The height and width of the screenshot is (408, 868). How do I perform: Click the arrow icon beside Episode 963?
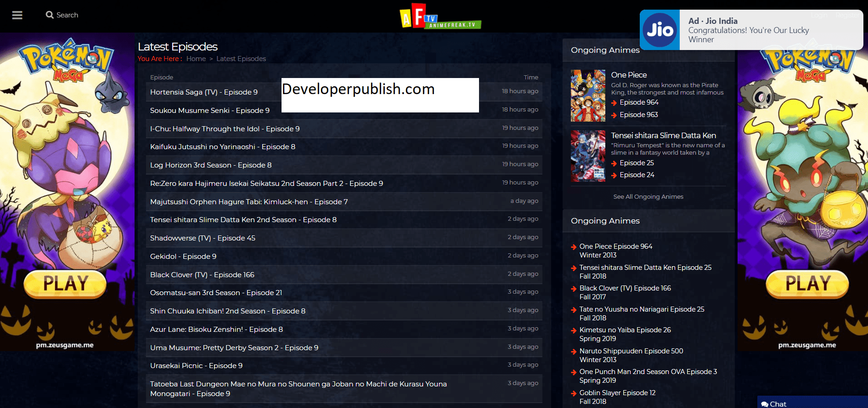coord(614,115)
